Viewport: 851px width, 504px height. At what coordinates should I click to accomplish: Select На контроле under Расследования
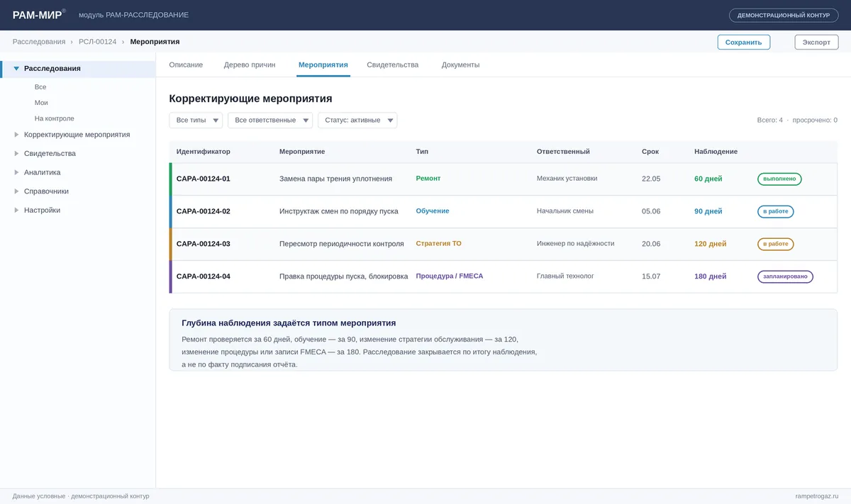pyautogui.click(x=54, y=118)
